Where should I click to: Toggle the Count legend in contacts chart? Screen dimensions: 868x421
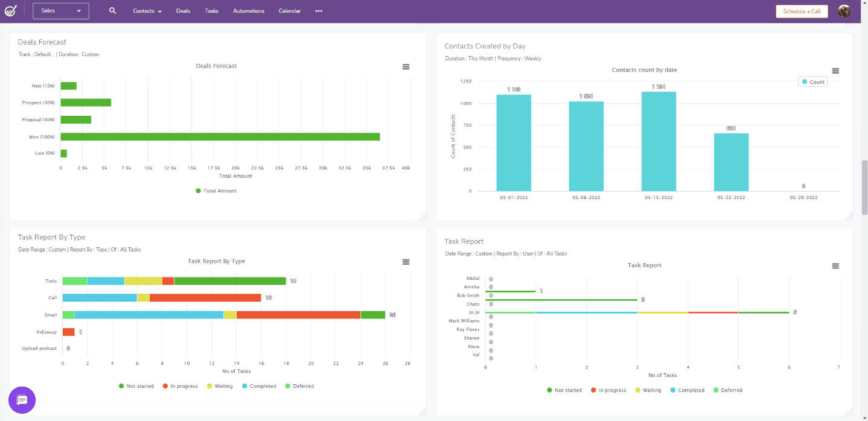[812, 82]
